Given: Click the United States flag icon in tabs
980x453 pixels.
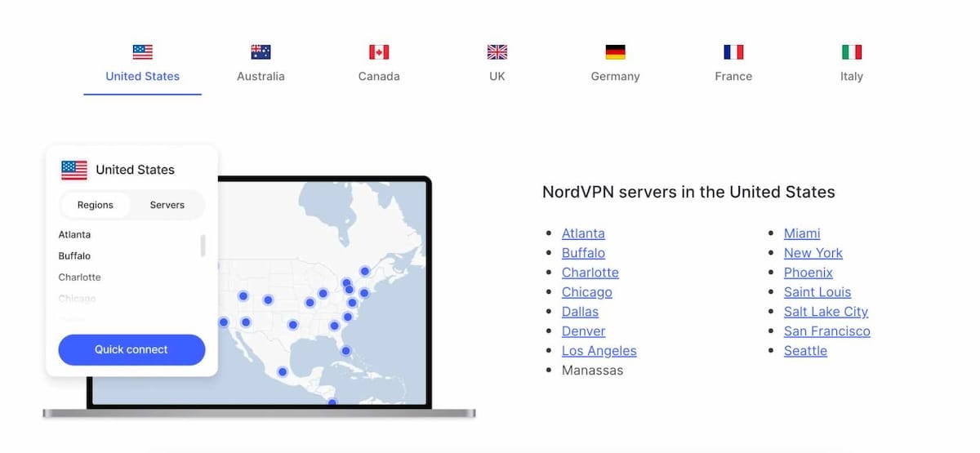Looking at the screenshot, I should (x=142, y=52).
